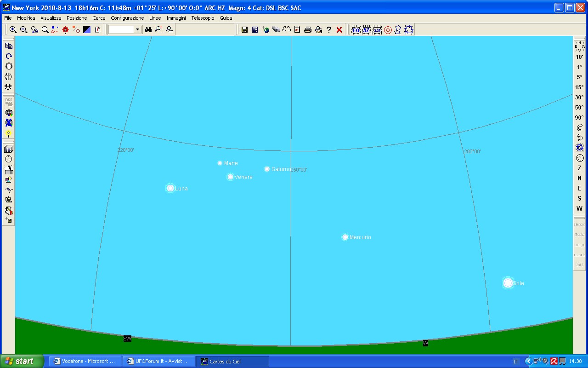Set field of view to 90°
Screen dimensions: 588x368
(x=580, y=118)
